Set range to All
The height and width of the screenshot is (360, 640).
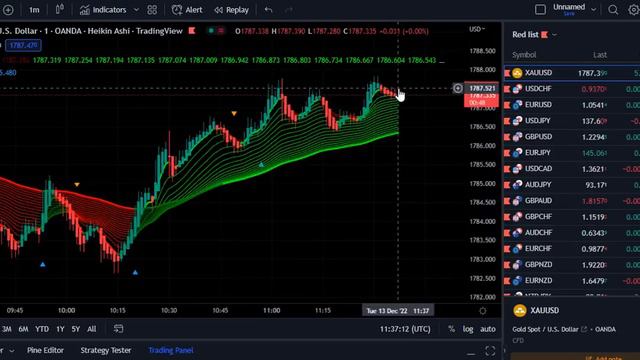coord(91,329)
